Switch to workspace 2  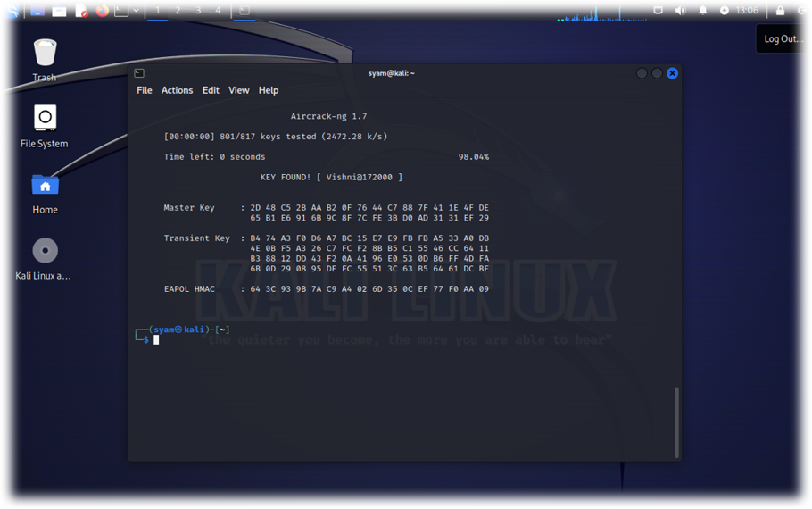click(178, 11)
